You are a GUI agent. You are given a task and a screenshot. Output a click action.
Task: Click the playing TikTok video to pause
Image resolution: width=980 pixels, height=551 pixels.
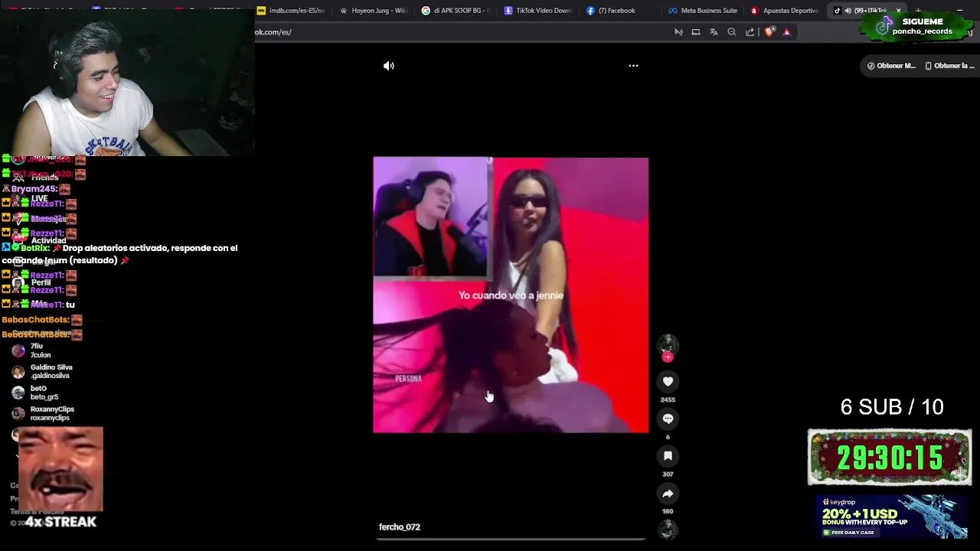click(511, 295)
